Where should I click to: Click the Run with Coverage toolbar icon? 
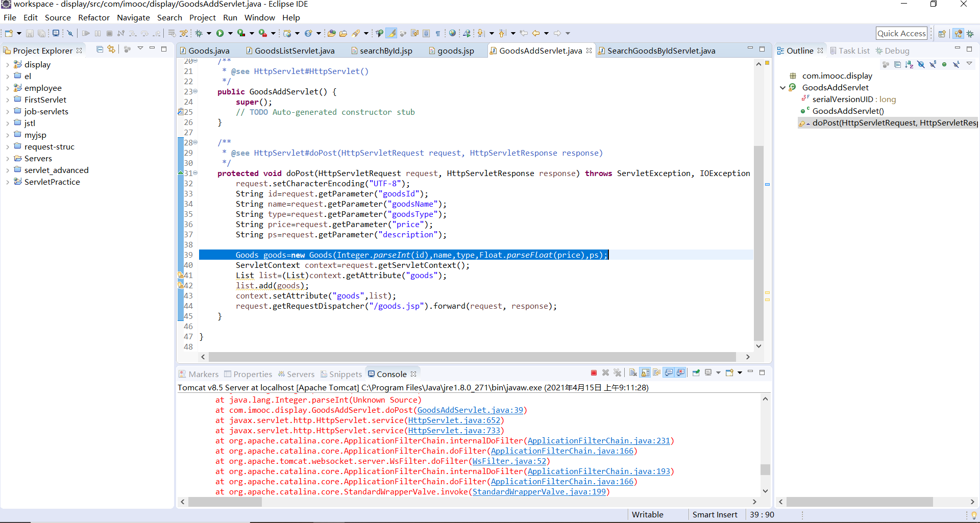tap(241, 33)
